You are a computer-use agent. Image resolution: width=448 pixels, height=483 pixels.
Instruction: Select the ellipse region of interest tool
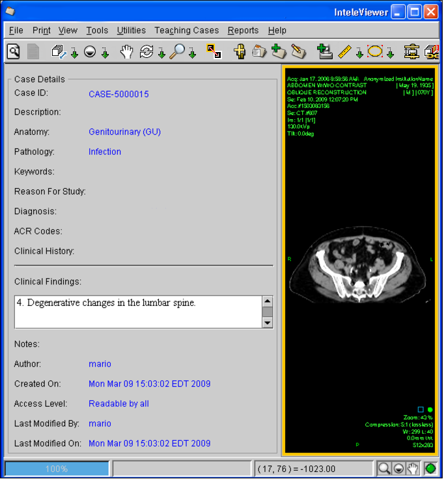[375, 51]
